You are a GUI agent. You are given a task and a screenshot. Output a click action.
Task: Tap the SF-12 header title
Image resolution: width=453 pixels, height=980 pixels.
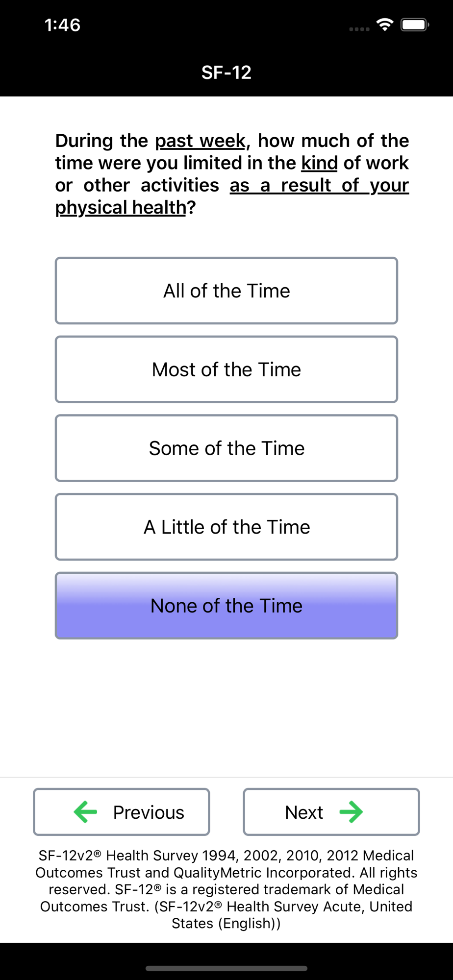pyautogui.click(x=226, y=73)
